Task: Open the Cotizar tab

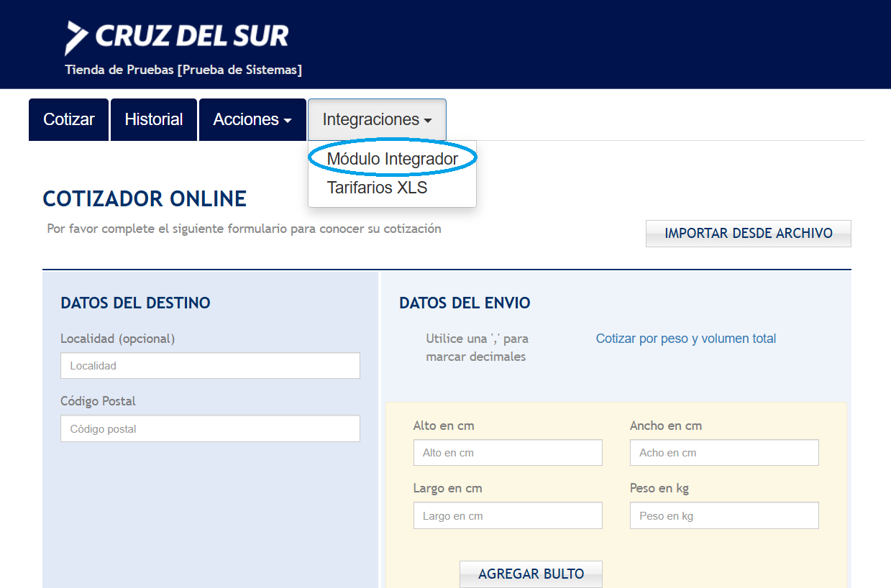Action: 68,119
